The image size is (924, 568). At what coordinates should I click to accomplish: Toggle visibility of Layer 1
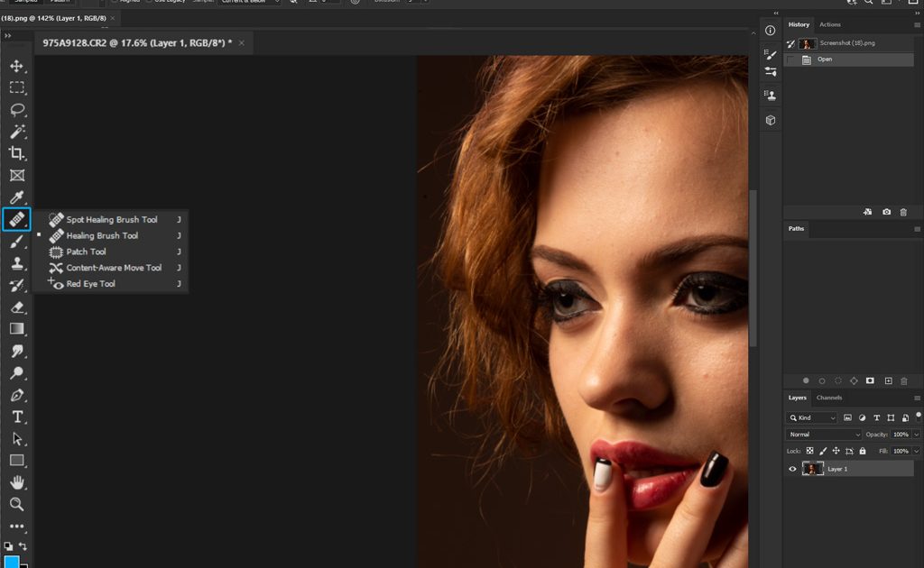792,469
